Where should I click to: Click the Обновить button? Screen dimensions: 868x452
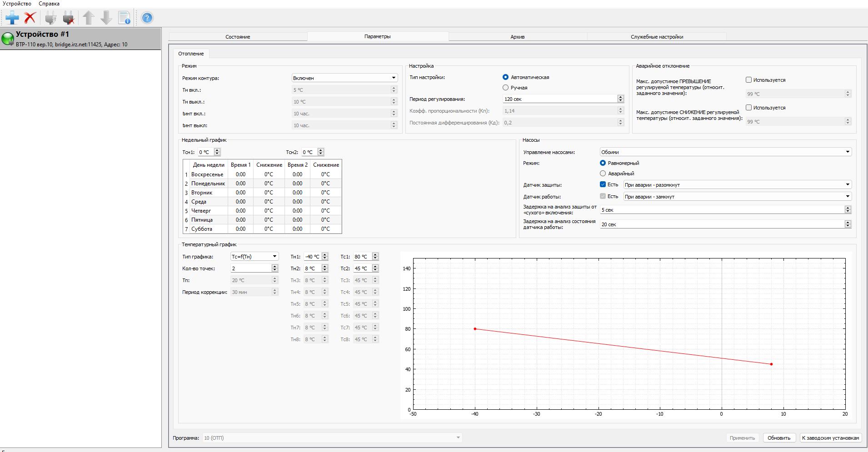[779, 438]
